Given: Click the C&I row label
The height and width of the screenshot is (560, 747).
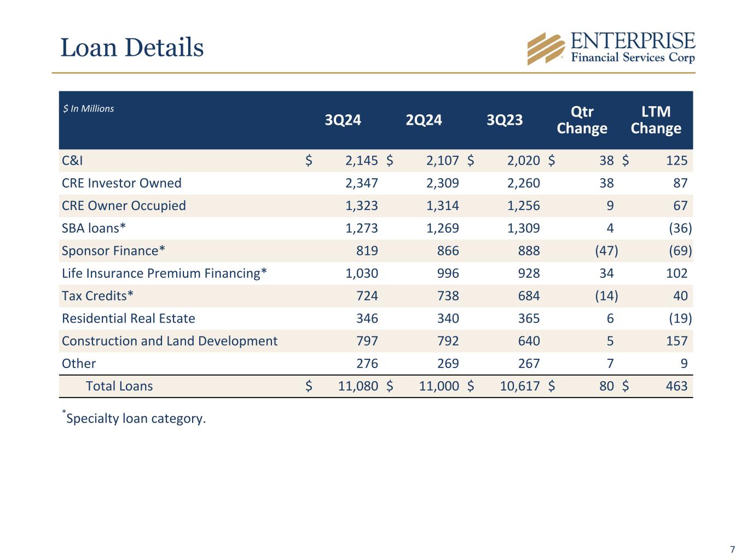Looking at the screenshot, I should [72, 161].
